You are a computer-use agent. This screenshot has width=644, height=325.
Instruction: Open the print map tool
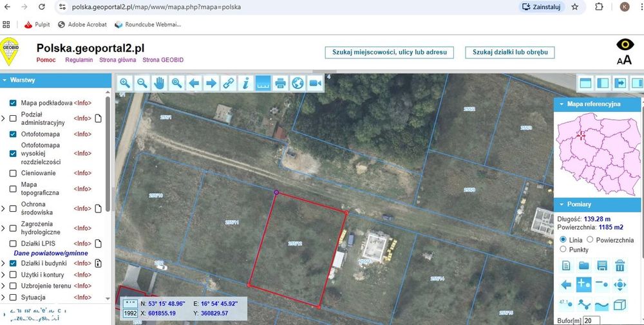pos(280,83)
